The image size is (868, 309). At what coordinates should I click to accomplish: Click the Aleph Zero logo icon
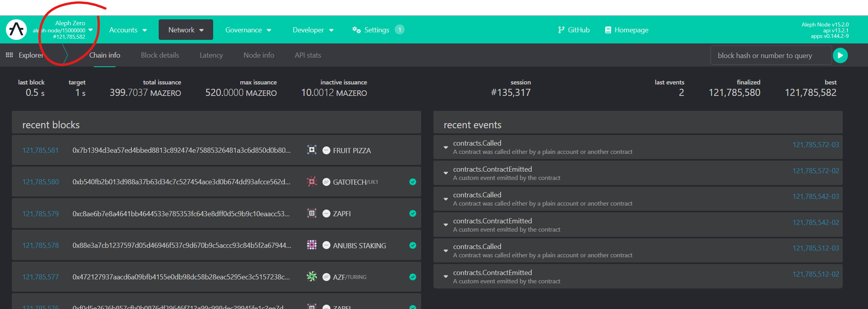[17, 30]
